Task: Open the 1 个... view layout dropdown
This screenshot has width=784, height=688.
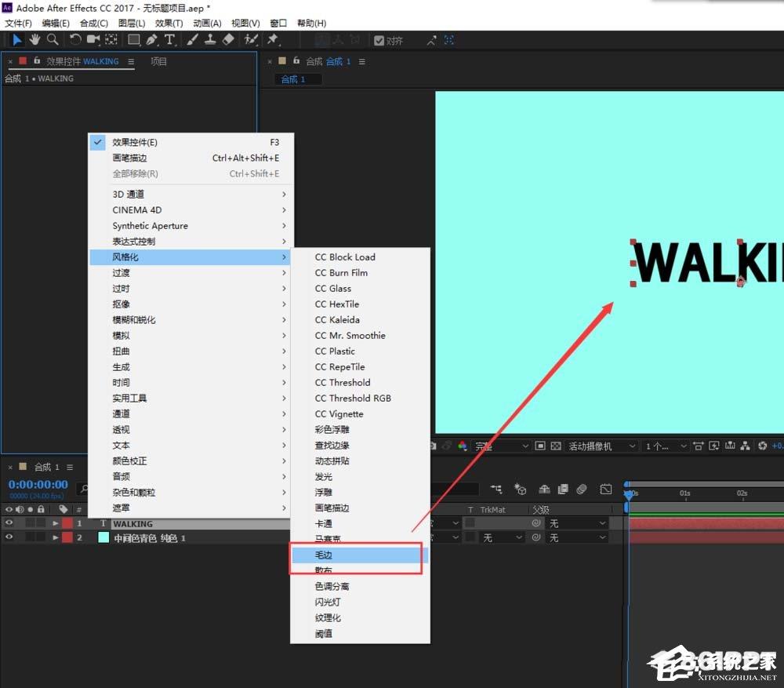Action: tap(666, 446)
